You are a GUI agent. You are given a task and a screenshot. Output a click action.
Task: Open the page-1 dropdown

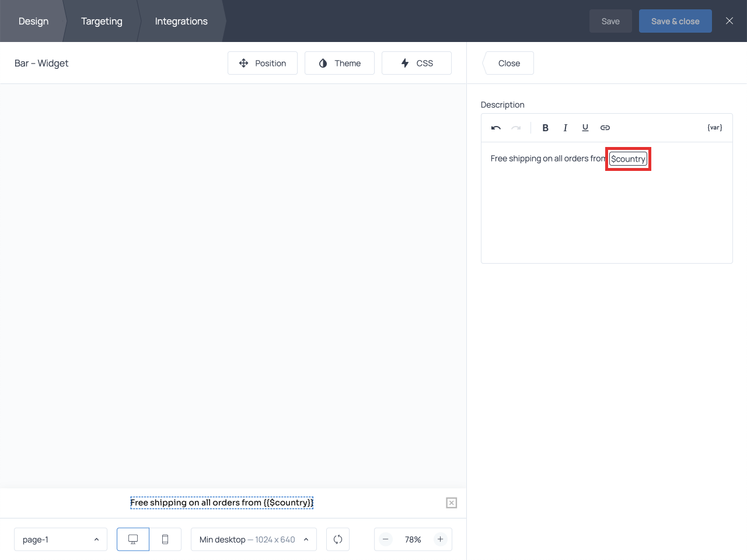(61, 540)
